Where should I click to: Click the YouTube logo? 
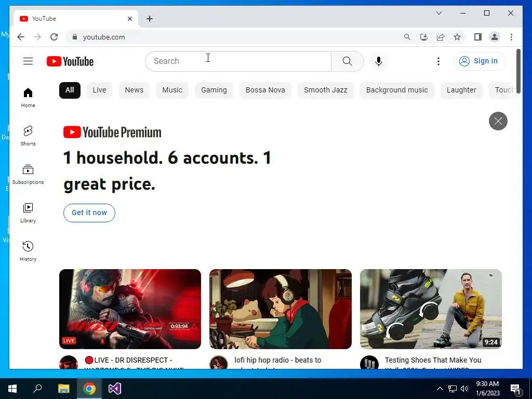[x=70, y=61]
